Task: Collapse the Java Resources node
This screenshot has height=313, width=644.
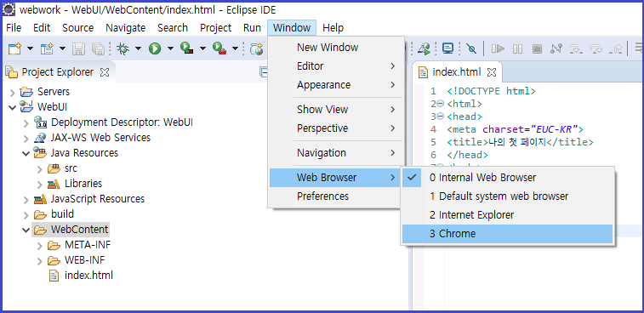Action: pos(26,154)
